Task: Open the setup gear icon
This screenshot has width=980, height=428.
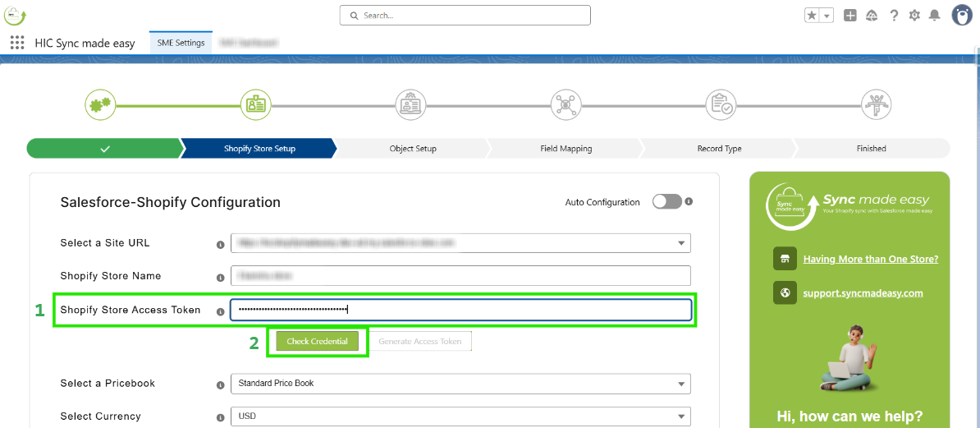Action: [914, 16]
